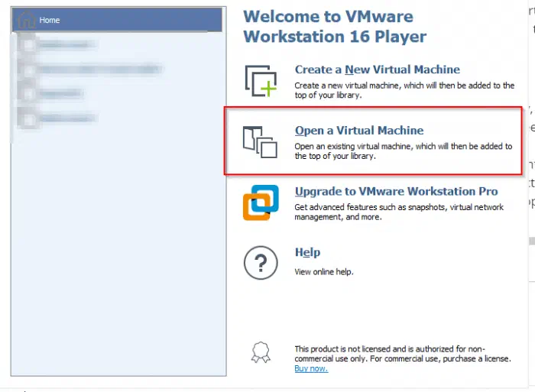
Task: Click 'View online help.' text
Action: pos(324,272)
